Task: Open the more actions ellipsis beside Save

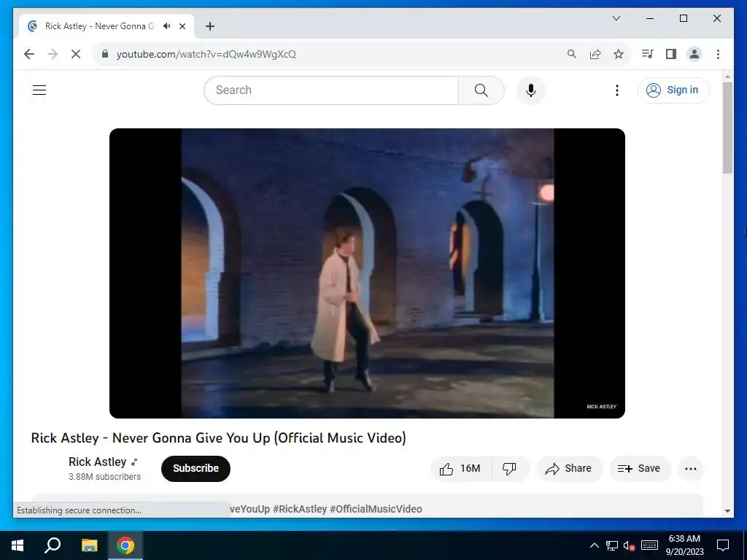Action: (691, 469)
